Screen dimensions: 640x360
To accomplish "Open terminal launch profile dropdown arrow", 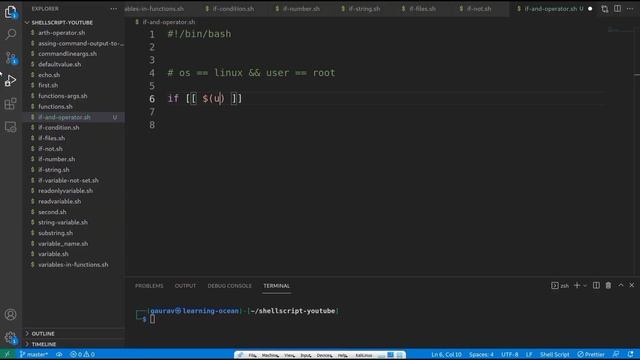I will 585,286.
